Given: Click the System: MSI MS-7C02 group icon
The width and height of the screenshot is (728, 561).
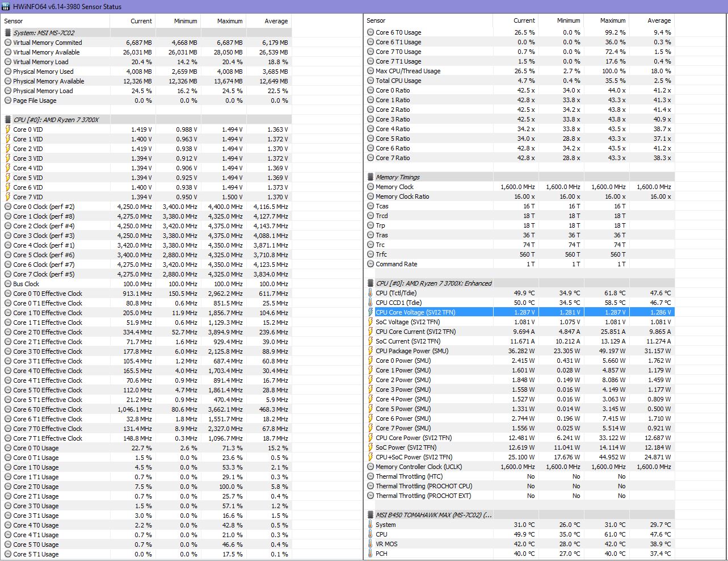Looking at the screenshot, I should [x=8, y=33].
